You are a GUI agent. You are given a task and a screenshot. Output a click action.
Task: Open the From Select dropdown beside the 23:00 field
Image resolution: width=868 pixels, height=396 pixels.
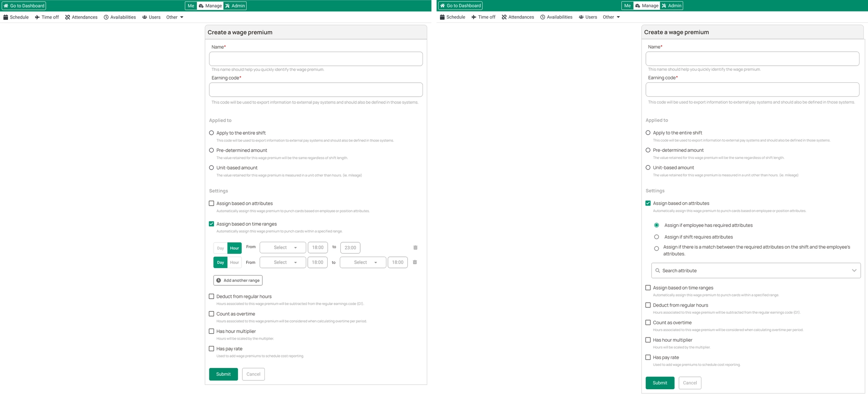(x=283, y=248)
